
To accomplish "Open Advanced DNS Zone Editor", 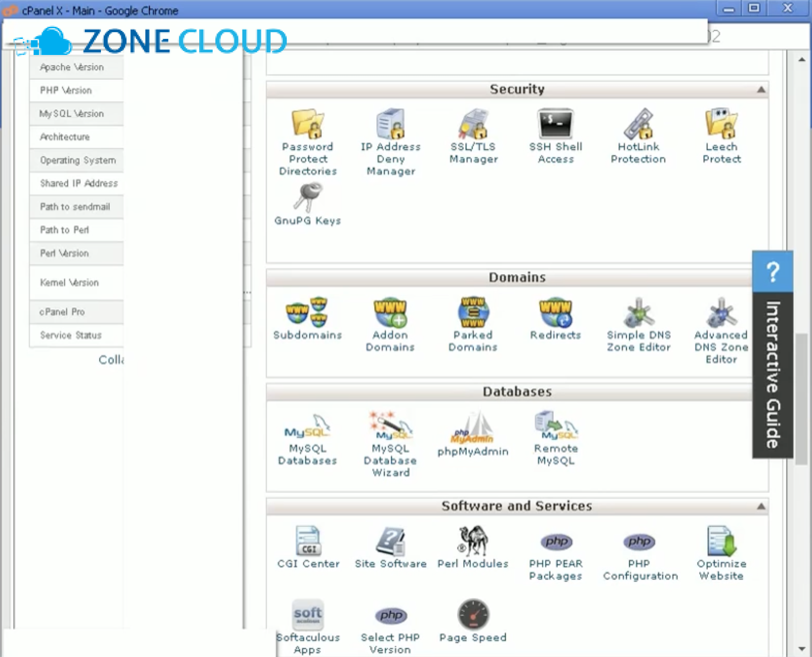I will [x=721, y=331].
